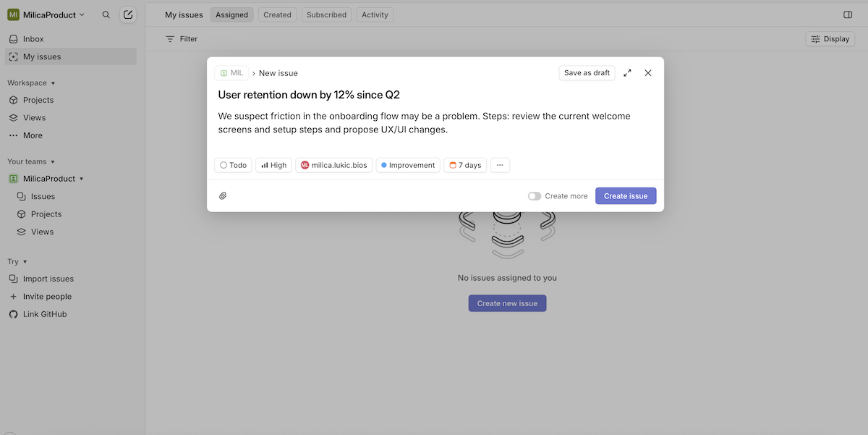Image resolution: width=868 pixels, height=435 pixels.
Task: Click the Create issue button
Action: [626, 196]
